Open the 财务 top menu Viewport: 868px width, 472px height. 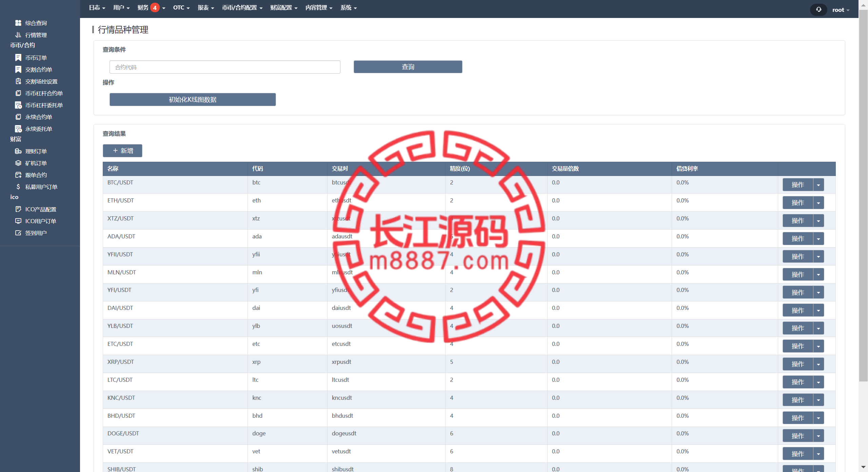tap(152, 7)
